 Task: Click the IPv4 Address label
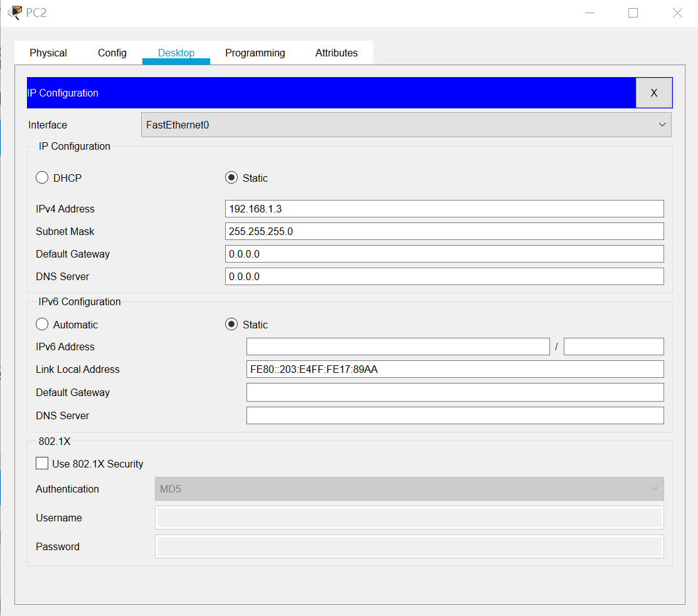coord(65,209)
